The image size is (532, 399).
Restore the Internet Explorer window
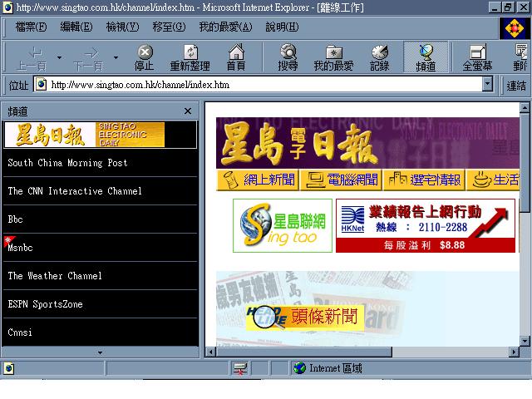pyautogui.click(x=509, y=7)
